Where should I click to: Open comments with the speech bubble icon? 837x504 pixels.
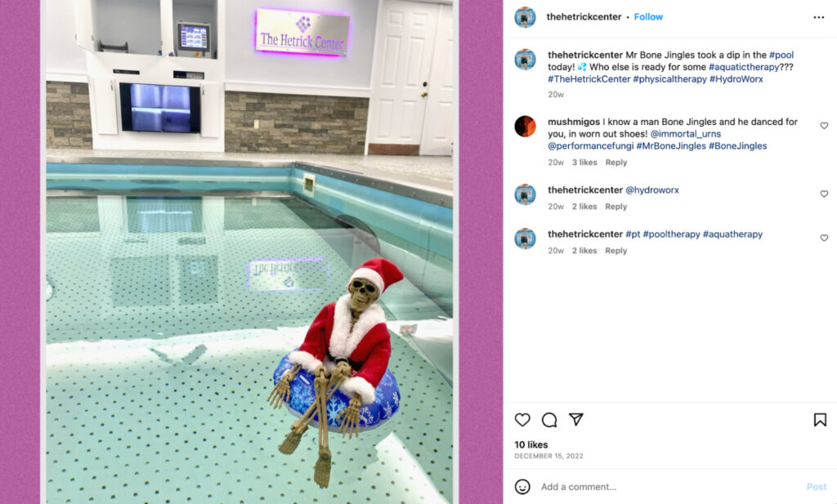(x=548, y=420)
